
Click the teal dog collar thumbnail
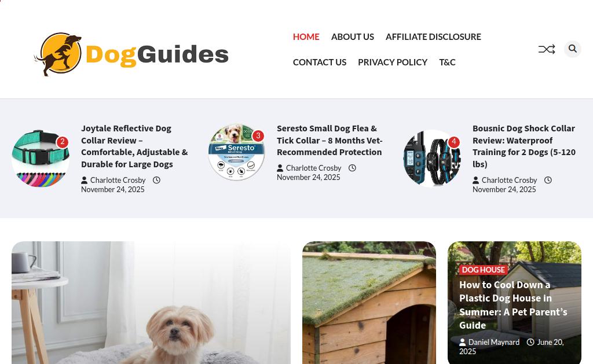[41, 158]
